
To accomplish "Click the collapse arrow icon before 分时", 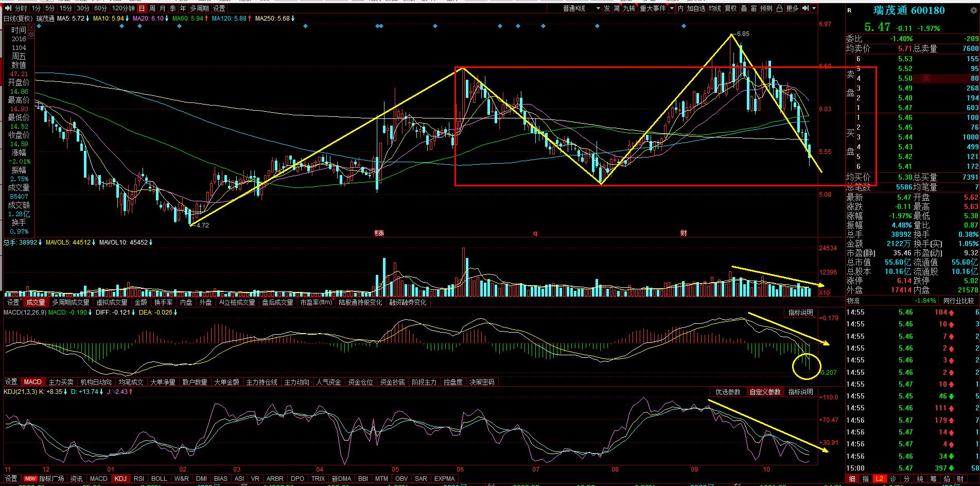I will tap(7, 8).
